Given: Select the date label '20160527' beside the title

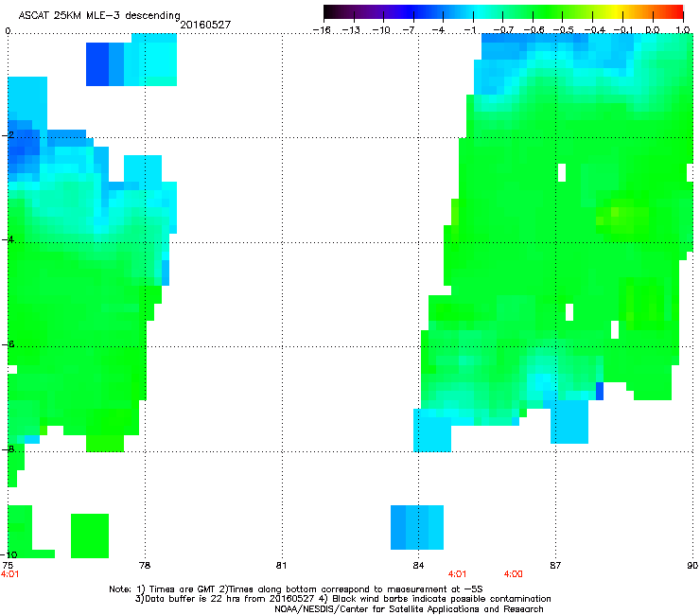Looking at the screenshot, I should (205, 25).
